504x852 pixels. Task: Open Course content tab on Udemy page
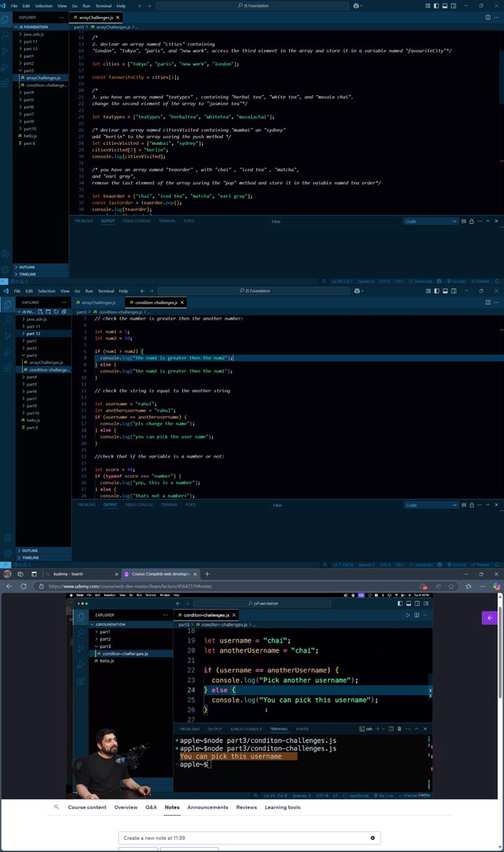pos(87,807)
